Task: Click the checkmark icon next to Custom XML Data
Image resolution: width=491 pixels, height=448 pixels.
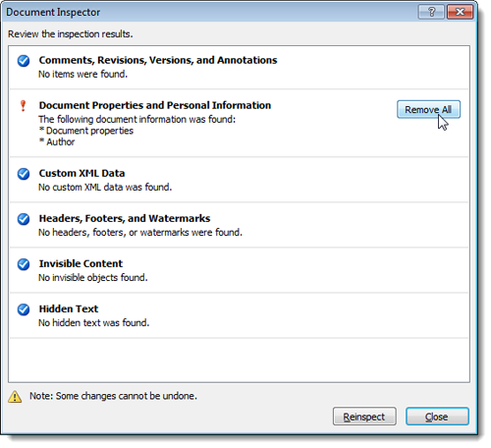Action: pyautogui.click(x=24, y=174)
